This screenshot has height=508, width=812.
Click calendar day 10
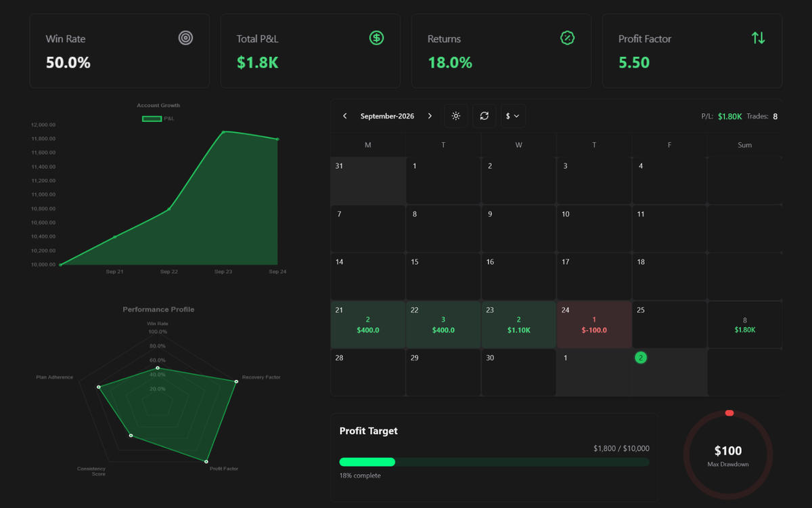594,229
